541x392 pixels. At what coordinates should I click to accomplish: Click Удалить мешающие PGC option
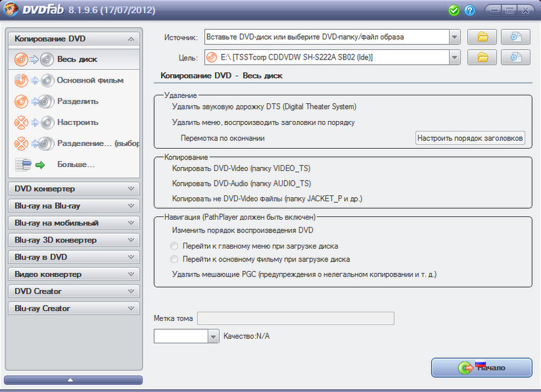304,274
